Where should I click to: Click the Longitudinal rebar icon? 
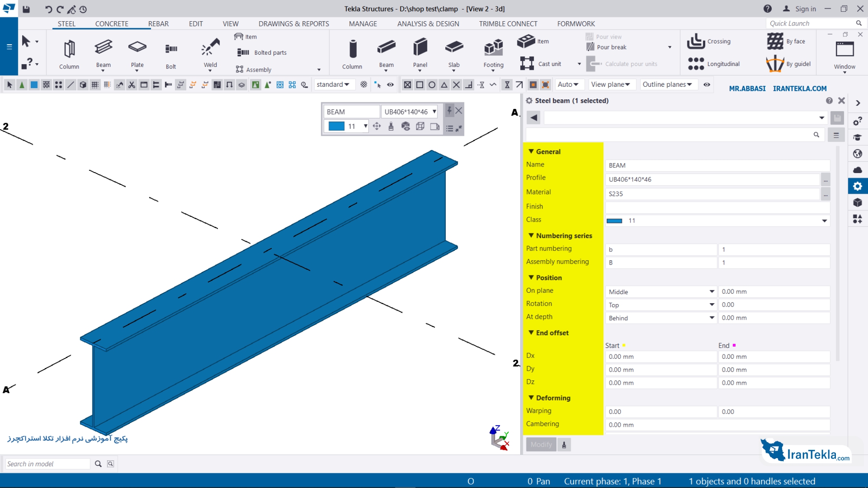[696, 64]
